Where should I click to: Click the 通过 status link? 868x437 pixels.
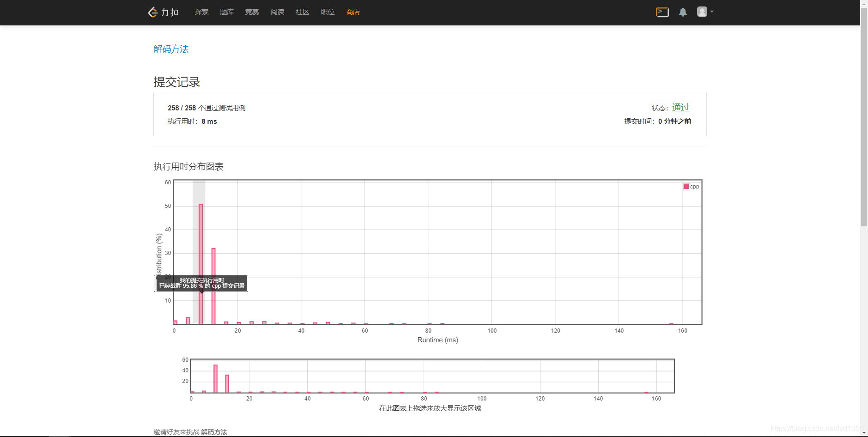680,107
